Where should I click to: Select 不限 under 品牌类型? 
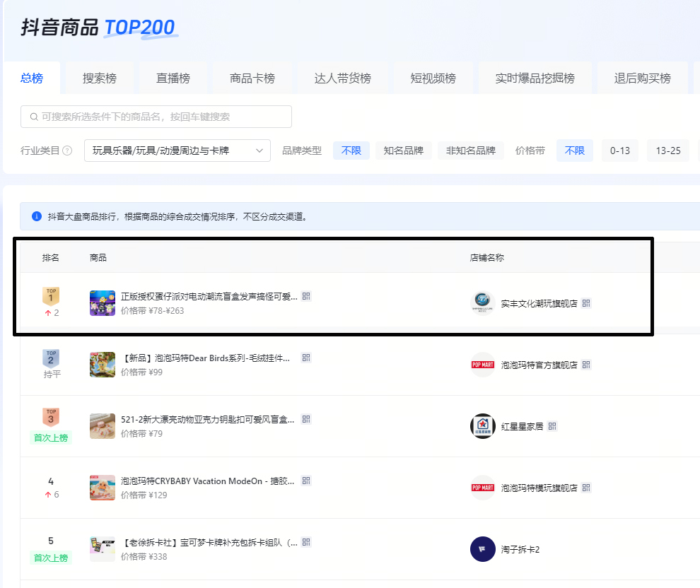[351, 151]
